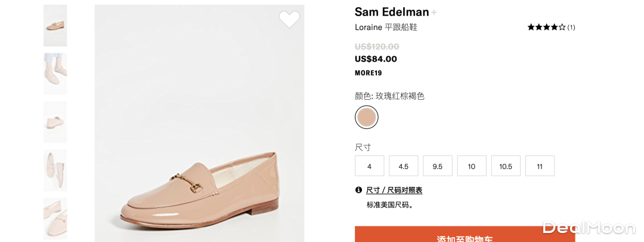Select the first shoe side-view thumbnail
Image resolution: width=644 pixels, height=242 pixels.
click(55, 26)
